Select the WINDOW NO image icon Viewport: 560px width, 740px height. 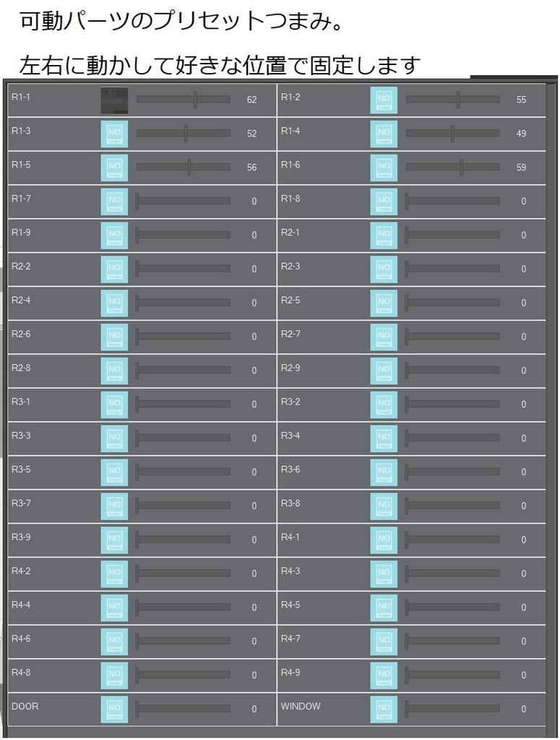coord(384,710)
